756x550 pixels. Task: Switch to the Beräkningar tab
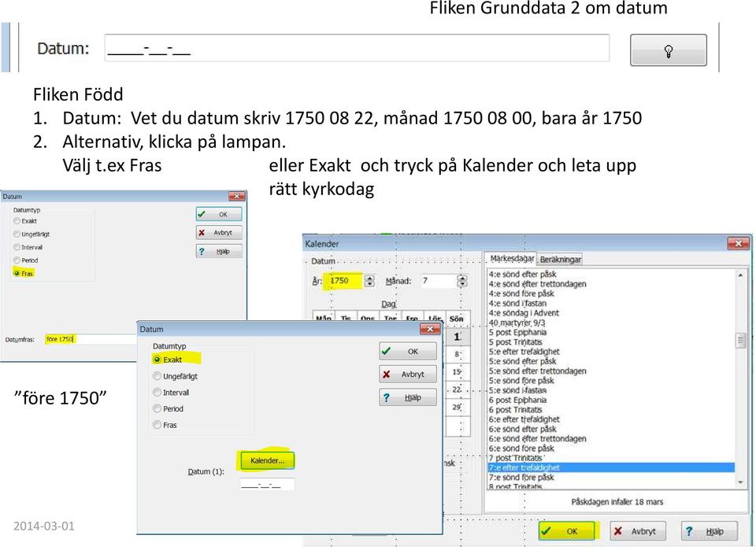[x=560, y=259]
